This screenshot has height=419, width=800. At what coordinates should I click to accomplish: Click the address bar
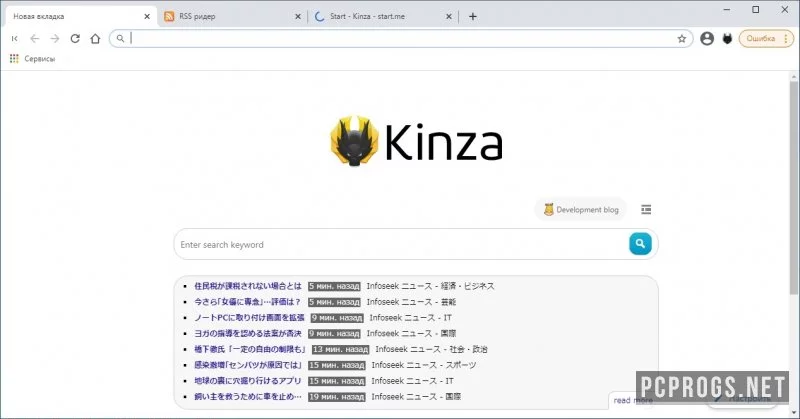401,38
